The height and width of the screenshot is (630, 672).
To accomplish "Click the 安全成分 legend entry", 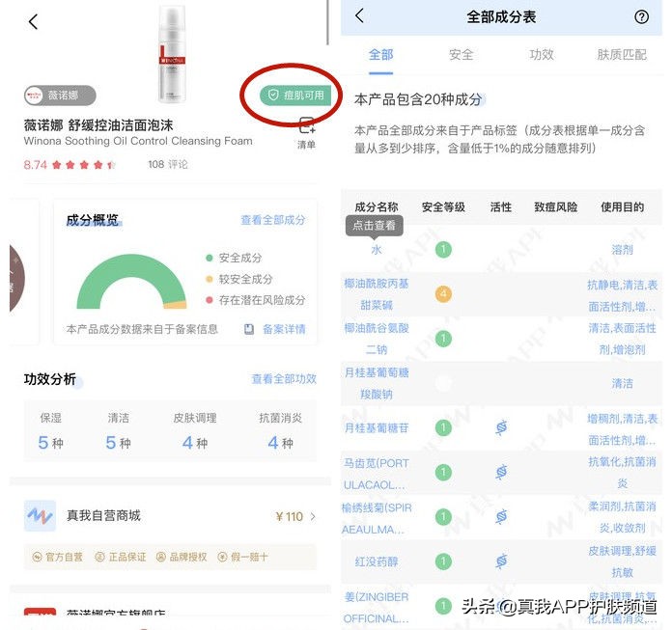I will coord(234,258).
